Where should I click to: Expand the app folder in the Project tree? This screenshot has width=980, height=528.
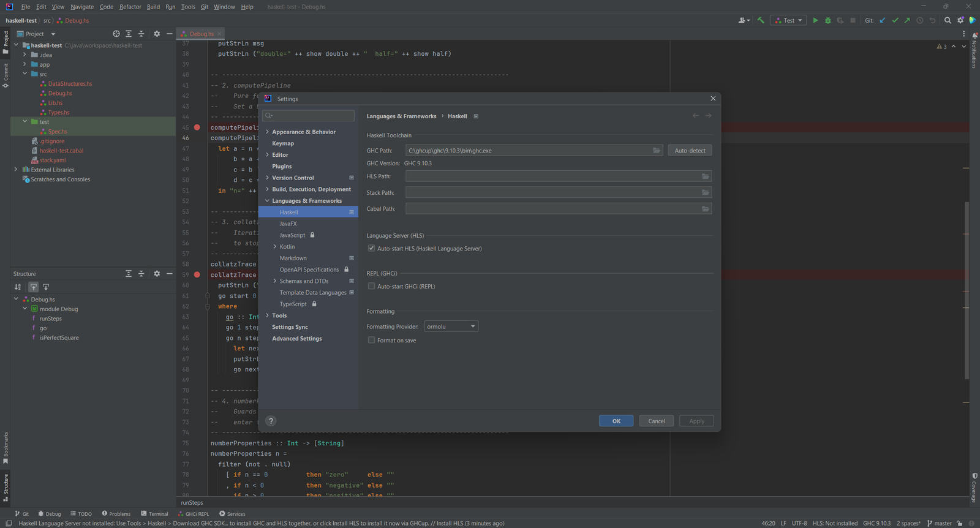pyautogui.click(x=24, y=64)
